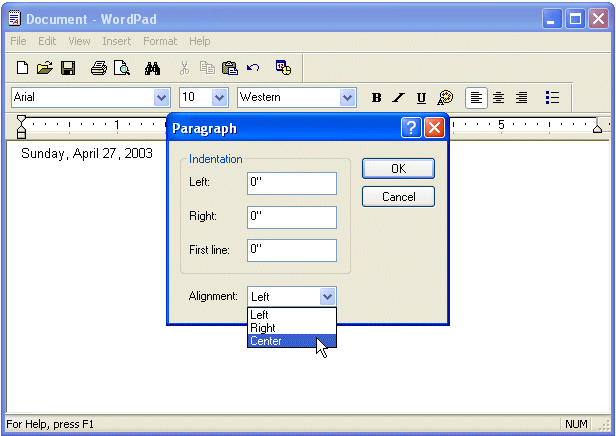616x436 pixels.
Task: Save the document with the floppy disk icon
Action: tap(68, 68)
